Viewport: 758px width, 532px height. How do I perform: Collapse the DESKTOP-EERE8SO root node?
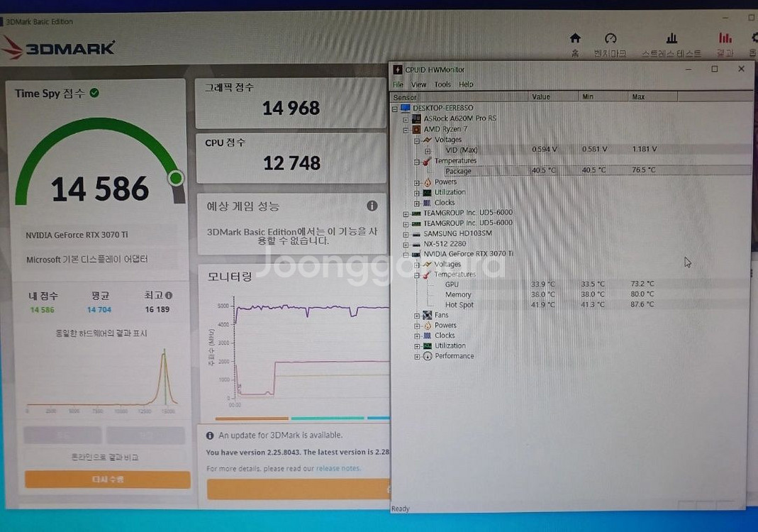394,109
